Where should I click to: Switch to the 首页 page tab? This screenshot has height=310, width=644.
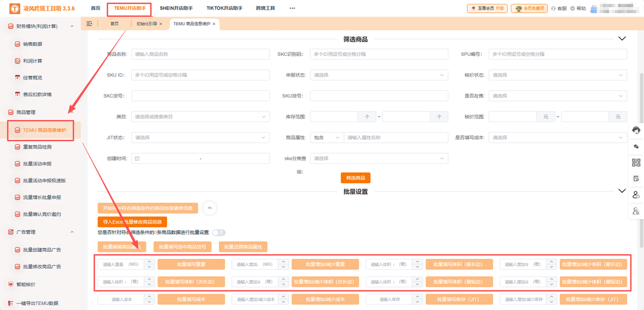click(x=115, y=24)
